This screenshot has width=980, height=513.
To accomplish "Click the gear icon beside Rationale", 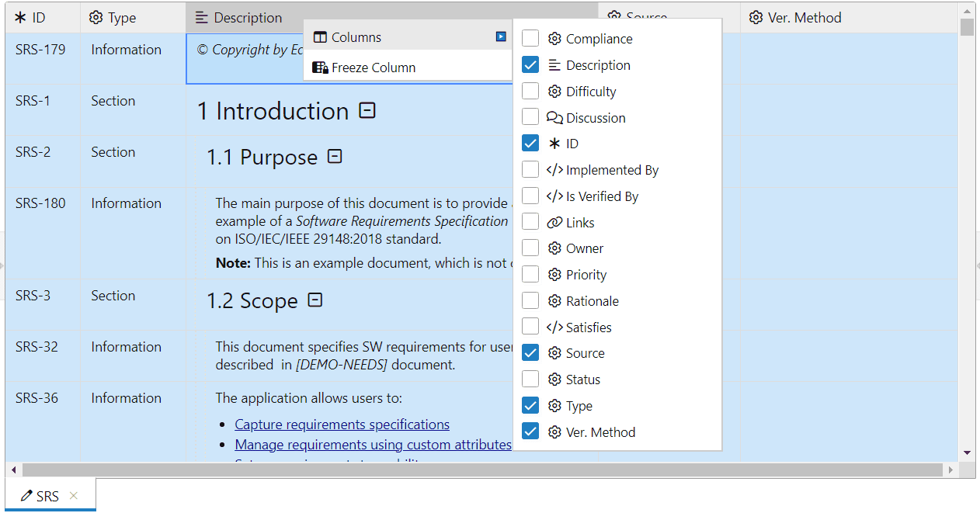I will click(554, 301).
